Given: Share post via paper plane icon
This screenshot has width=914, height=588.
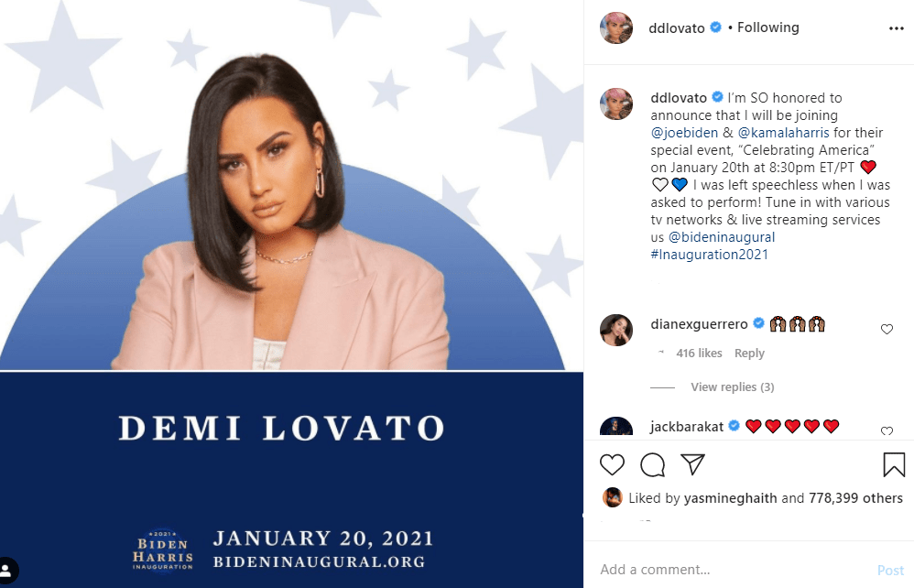Looking at the screenshot, I should [x=693, y=463].
